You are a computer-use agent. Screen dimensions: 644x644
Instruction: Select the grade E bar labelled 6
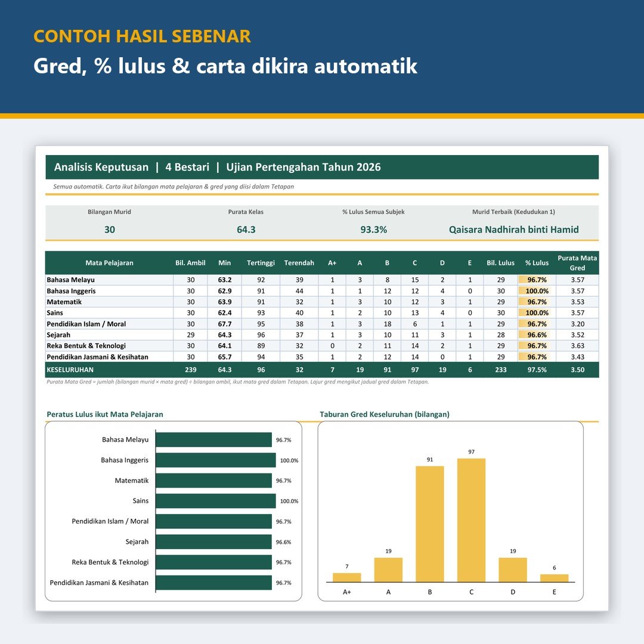(554, 578)
